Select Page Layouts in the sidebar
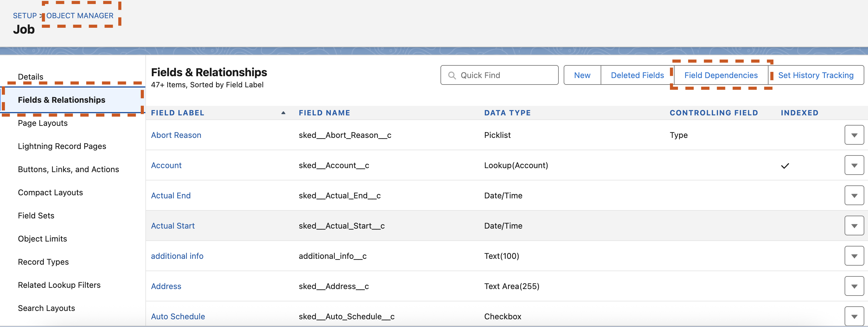868x327 pixels. point(43,123)
